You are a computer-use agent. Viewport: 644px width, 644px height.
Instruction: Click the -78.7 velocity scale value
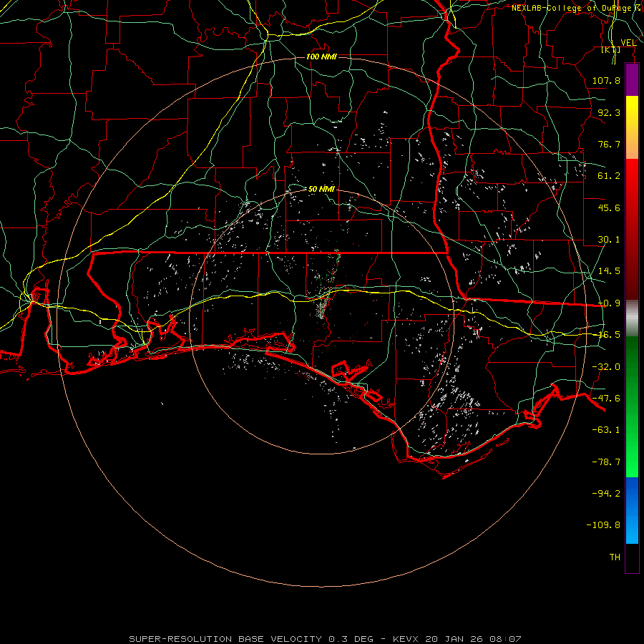(606, 462)
